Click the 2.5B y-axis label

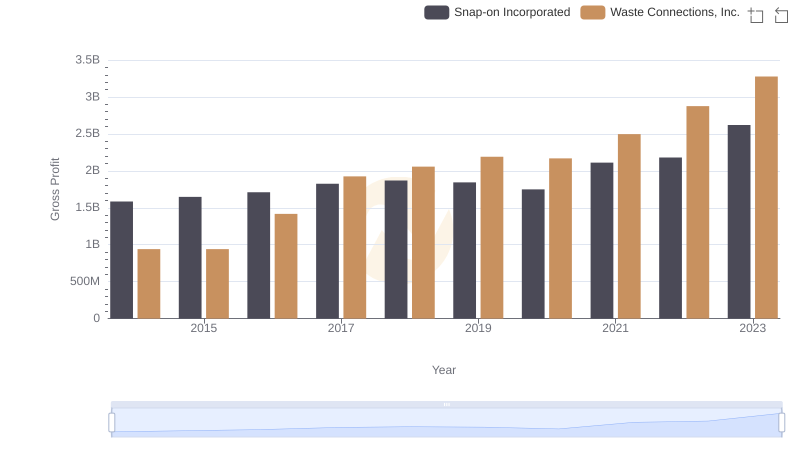(x=88, y=134)
